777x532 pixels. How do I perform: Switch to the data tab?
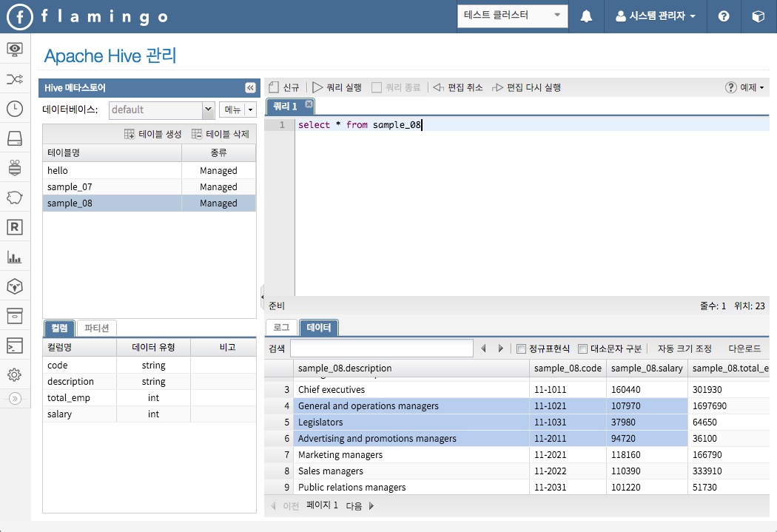coord(319,328)
